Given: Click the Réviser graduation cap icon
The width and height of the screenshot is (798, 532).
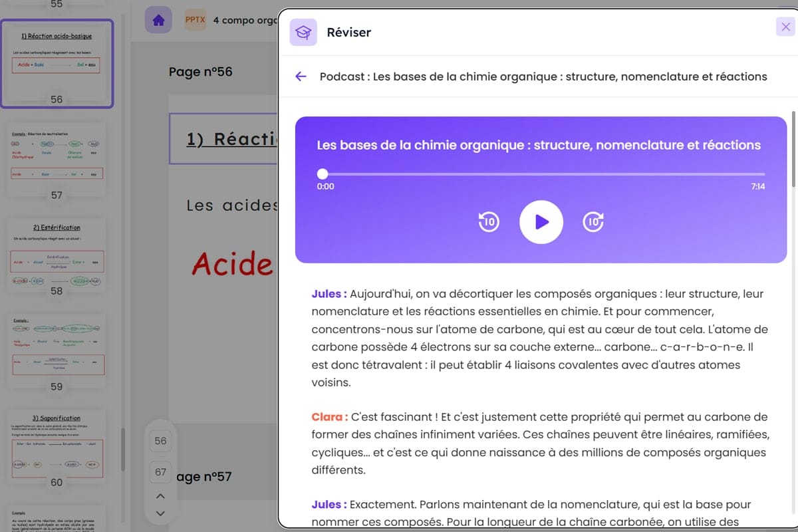Looking at the screenshot, I should [303, 32].
